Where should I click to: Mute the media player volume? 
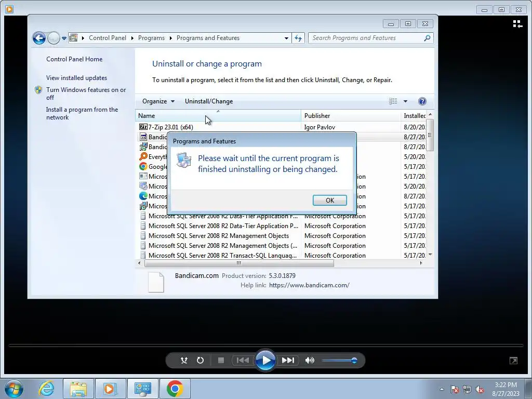click(310, 360)
